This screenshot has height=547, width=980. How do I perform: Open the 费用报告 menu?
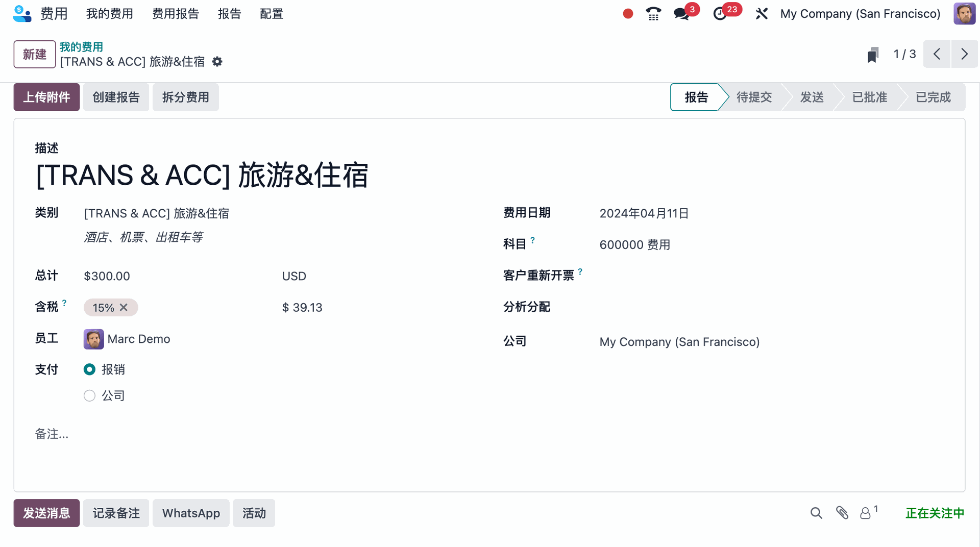point(176,14)
